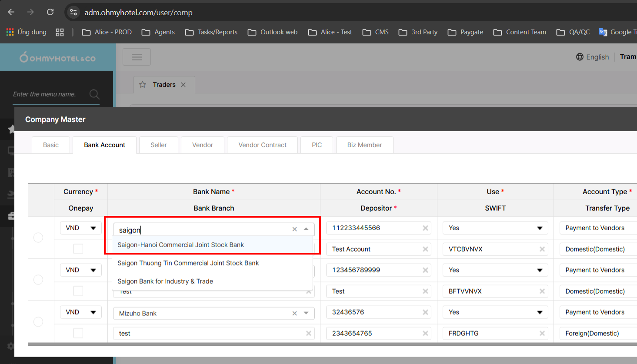Open the first row Use 'Yes' dropdown

pos(495,228)
